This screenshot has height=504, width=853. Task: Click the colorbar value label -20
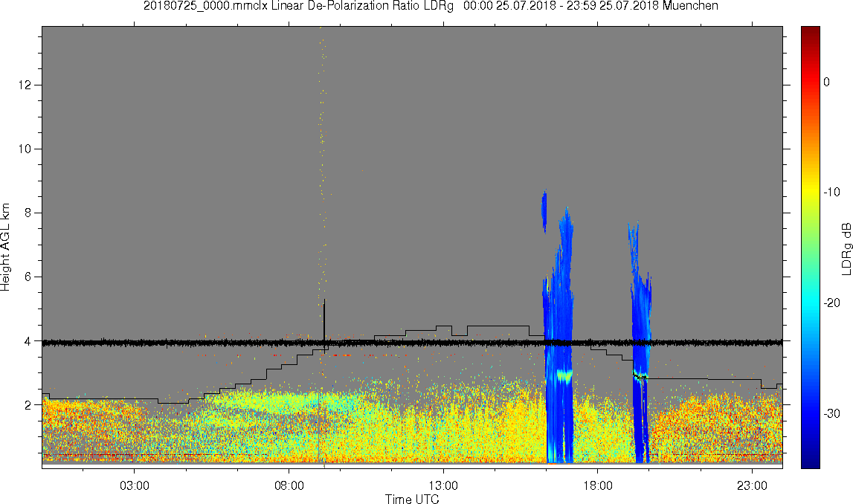(831, 303)
